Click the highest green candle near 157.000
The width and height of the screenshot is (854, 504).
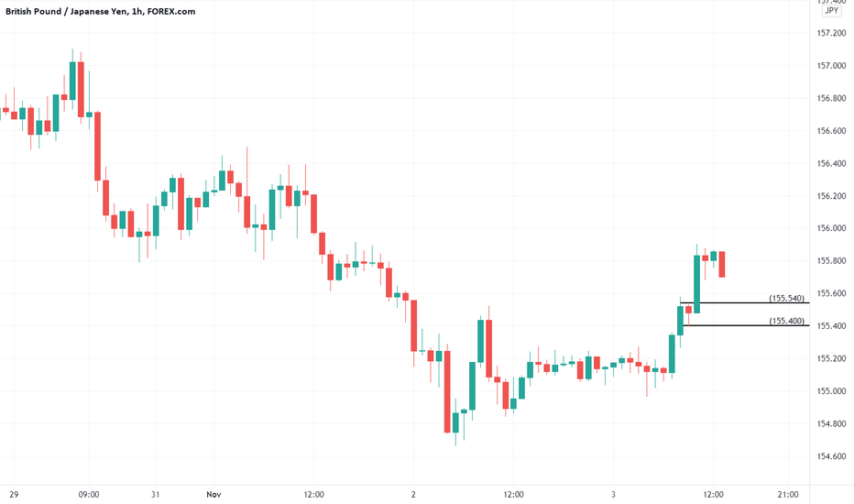pyautogui.click(x=72, y=81)
